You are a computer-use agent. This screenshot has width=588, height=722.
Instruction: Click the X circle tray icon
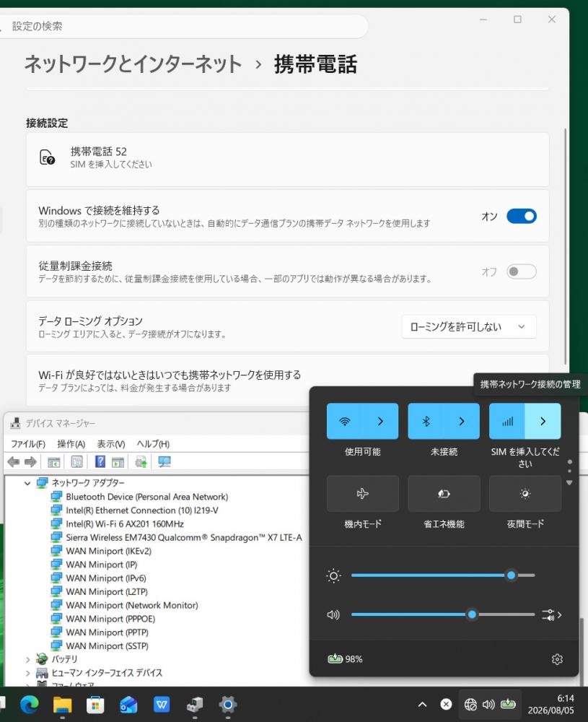point(446,704)
